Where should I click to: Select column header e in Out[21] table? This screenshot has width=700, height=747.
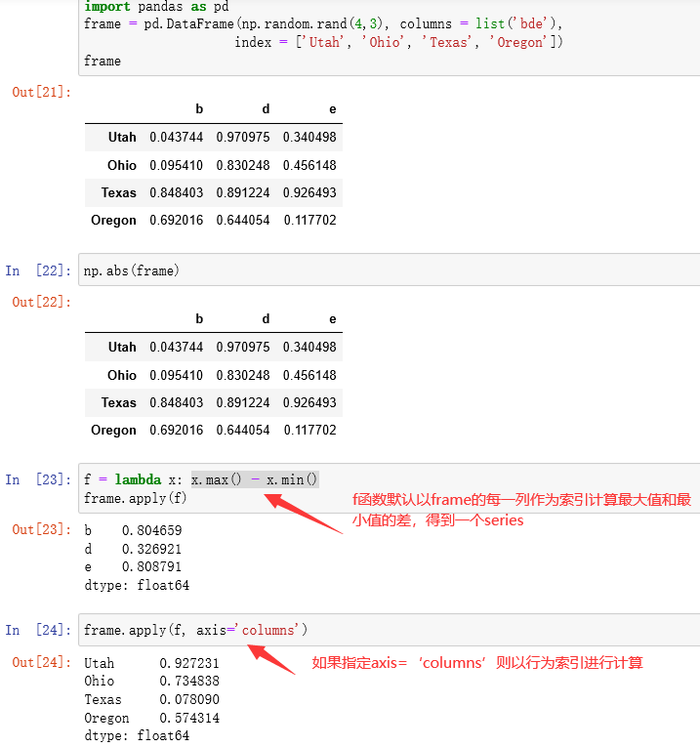click(x=332, y=109)
